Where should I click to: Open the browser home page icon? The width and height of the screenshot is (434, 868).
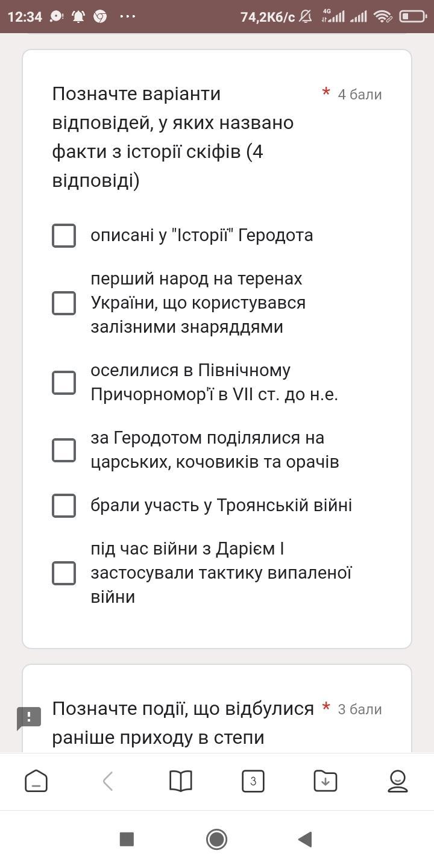point(36,781)
